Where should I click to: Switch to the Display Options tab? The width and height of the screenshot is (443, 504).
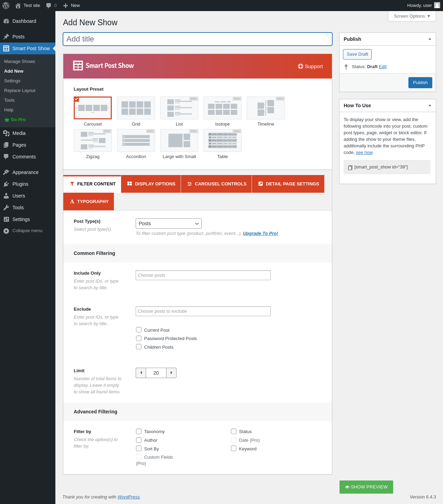[151, 184]
